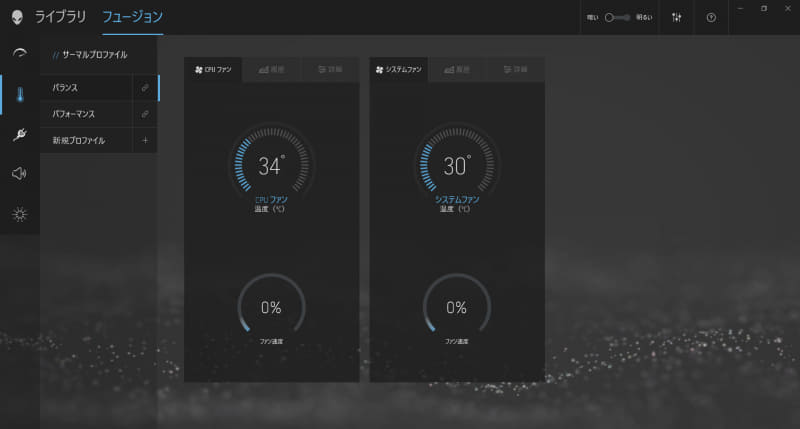Open the details list tab in system fan panel
Image resolution: width=800 pixels, height=429 pixels.
tap(515, 69)
